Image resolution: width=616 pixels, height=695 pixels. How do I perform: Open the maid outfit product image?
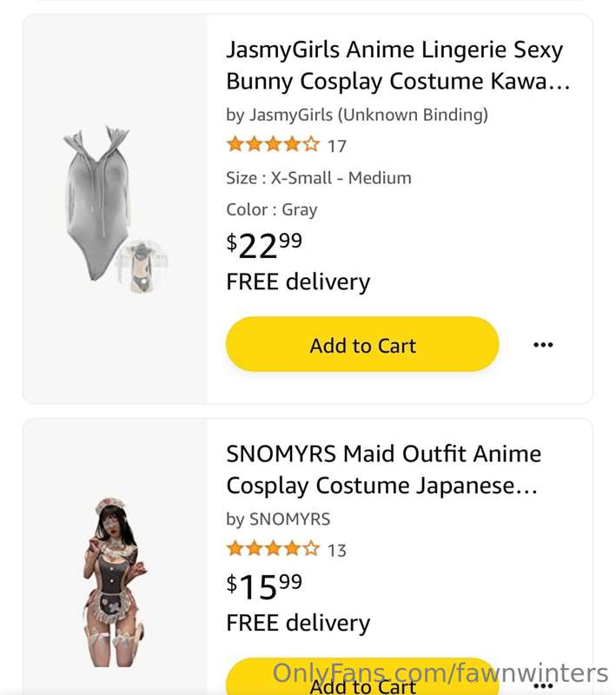tap(114, 582)
